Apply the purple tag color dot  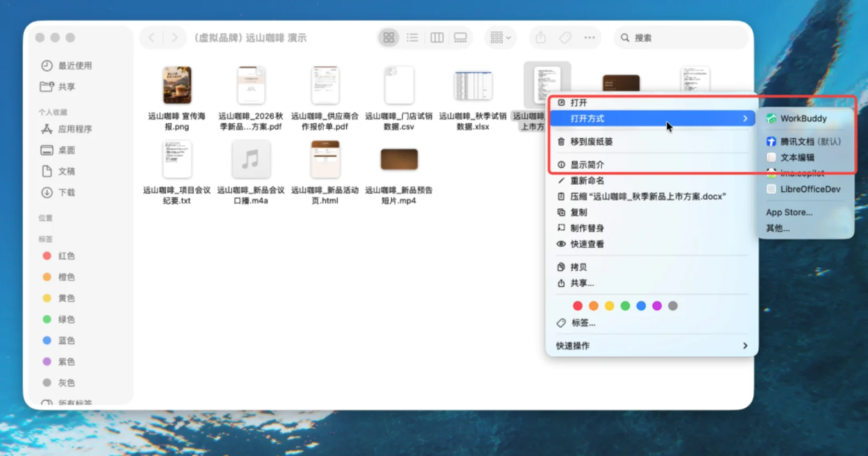coord(657,306)
